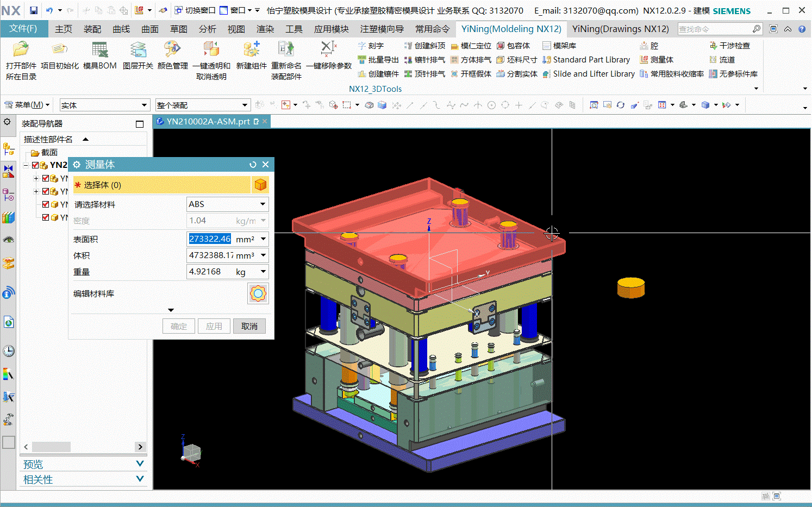
Task: Select the 刻字 engraving tool
Action: tap(371, 46)
